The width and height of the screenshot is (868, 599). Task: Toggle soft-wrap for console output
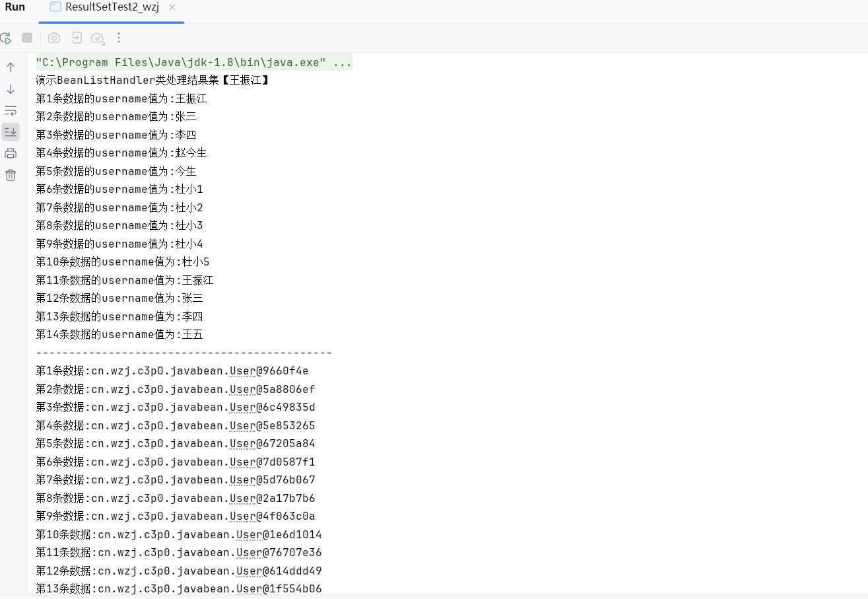coord(11,110)
